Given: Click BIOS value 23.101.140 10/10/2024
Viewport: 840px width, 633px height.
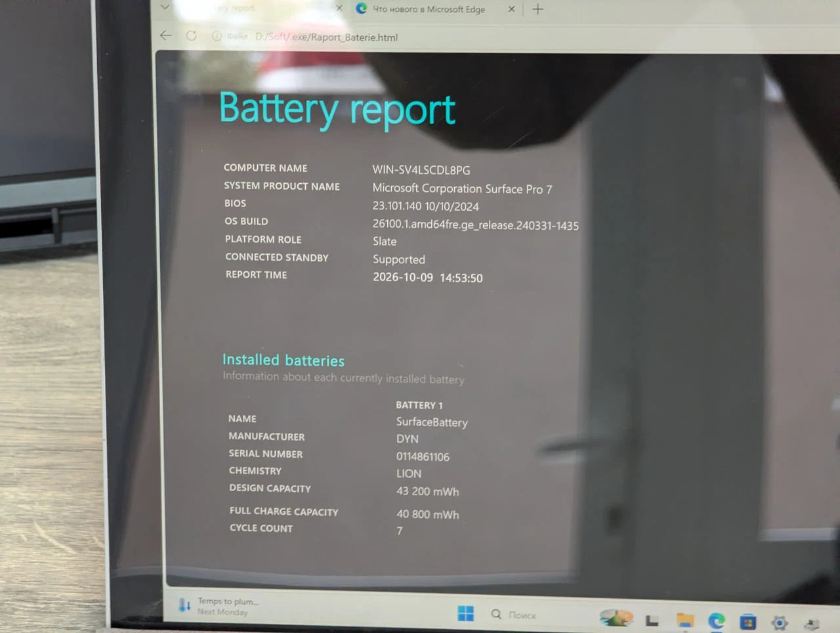Looking at the screenshot, I should pos(426,206).
